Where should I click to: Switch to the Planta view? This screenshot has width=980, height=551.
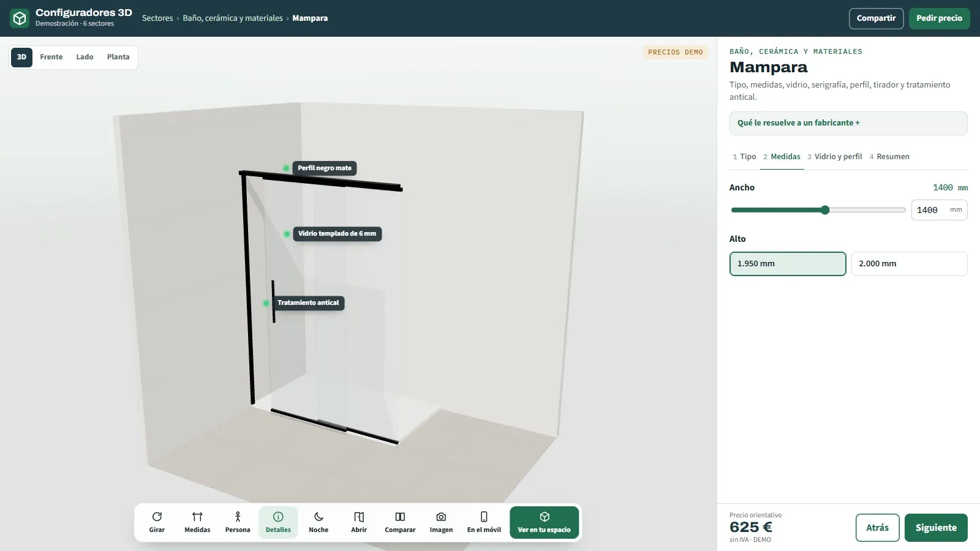118,57
